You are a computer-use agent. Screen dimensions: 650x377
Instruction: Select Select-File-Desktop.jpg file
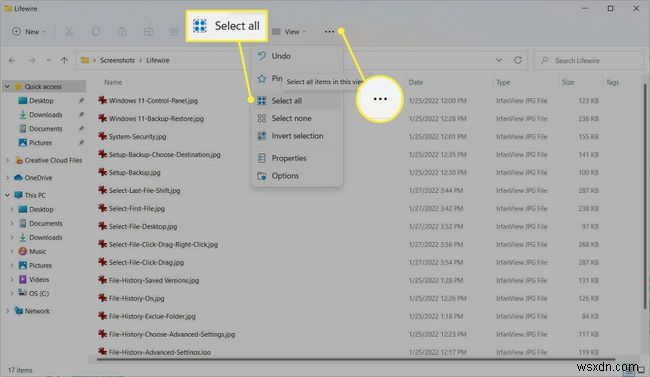pos(143,226)
